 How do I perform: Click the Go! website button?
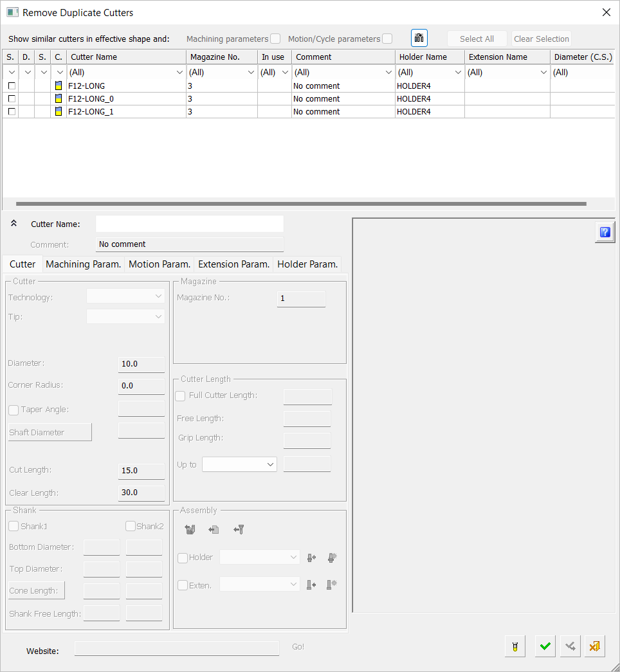click(298, 647)
